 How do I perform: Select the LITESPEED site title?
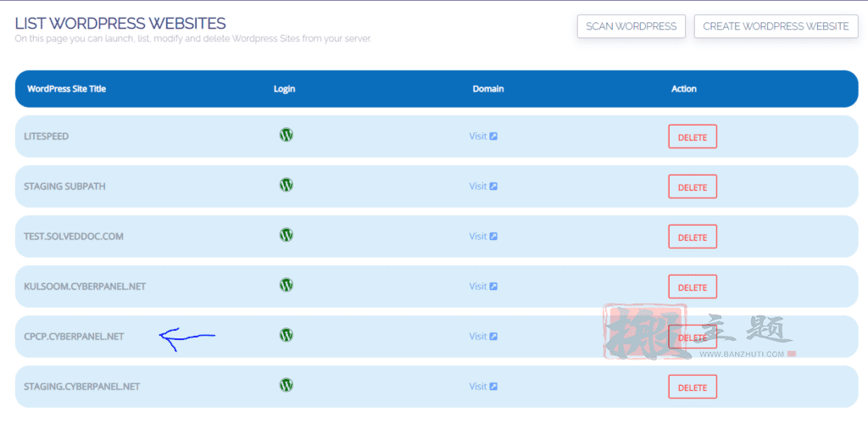click(47, 137)
